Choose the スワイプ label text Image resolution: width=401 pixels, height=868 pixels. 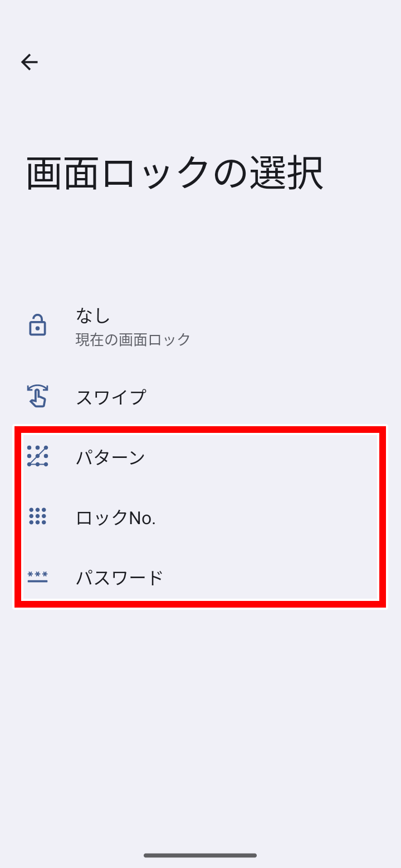click(111, 397)
